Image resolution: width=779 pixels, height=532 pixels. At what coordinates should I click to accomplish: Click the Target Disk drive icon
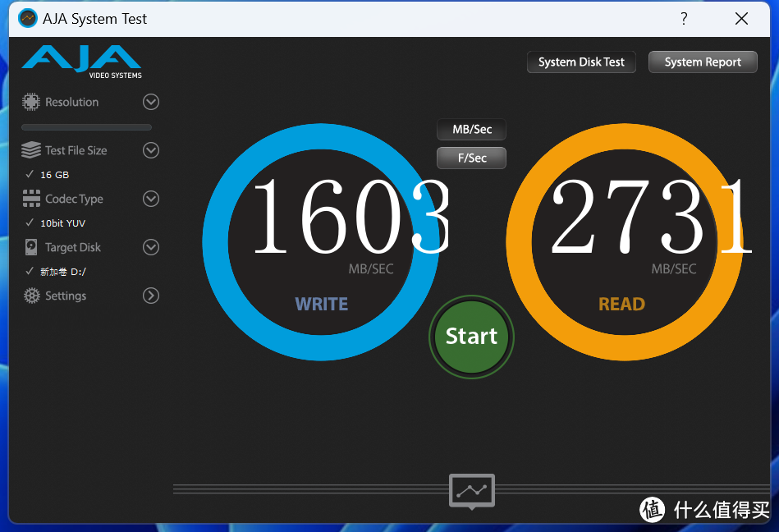click(x=31, y=247)
